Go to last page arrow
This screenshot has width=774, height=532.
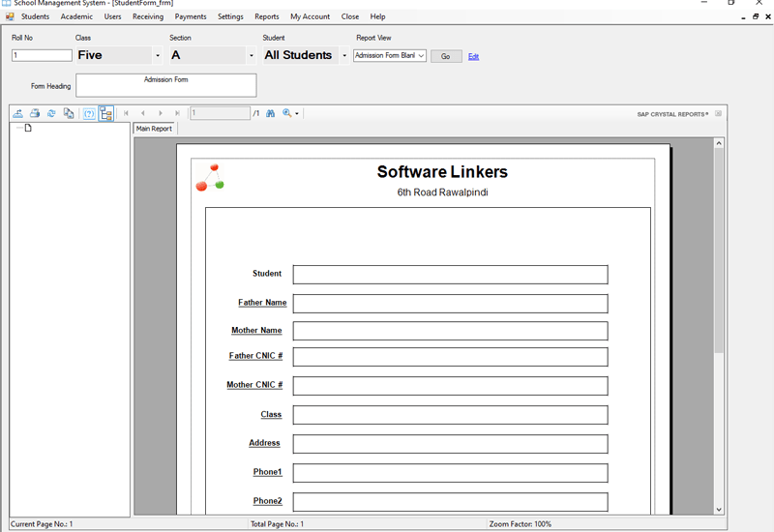[177, 113]
